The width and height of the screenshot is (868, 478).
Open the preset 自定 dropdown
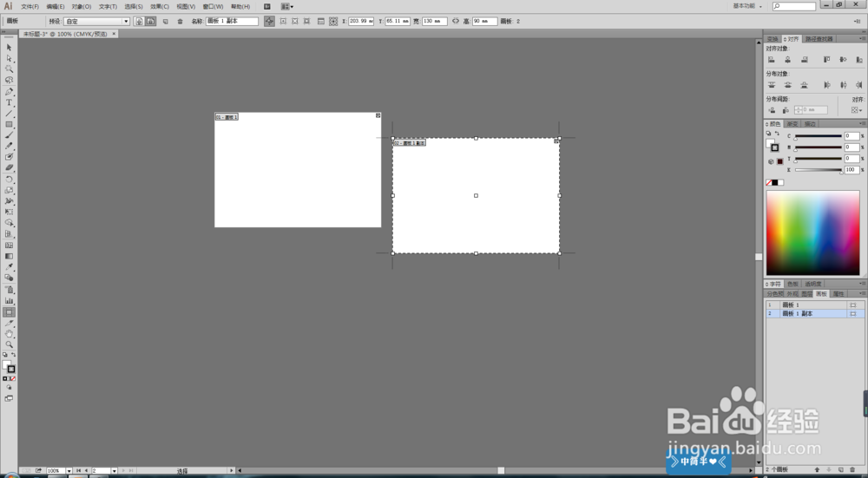[96, 21]
